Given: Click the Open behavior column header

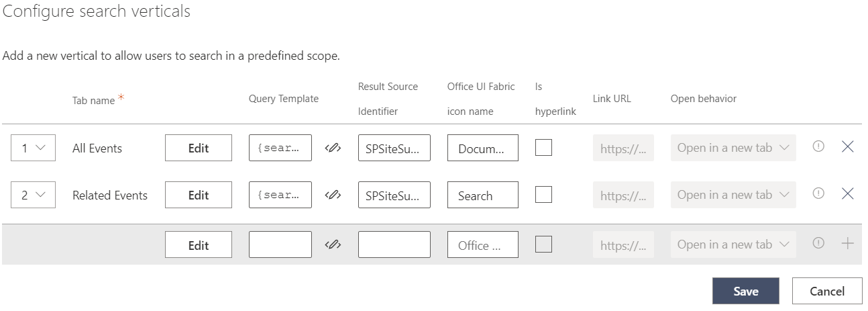Looking at the screenshot, I should (x=704, y=99).
